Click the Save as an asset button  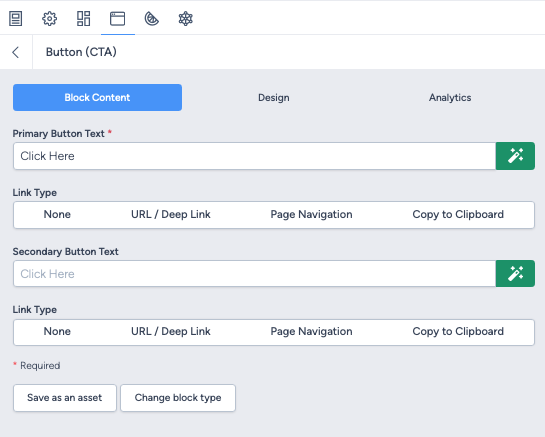pos(65,398)
